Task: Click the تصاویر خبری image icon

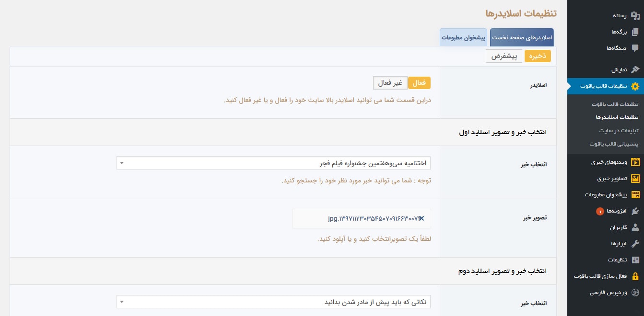Action: coord(635,179)
